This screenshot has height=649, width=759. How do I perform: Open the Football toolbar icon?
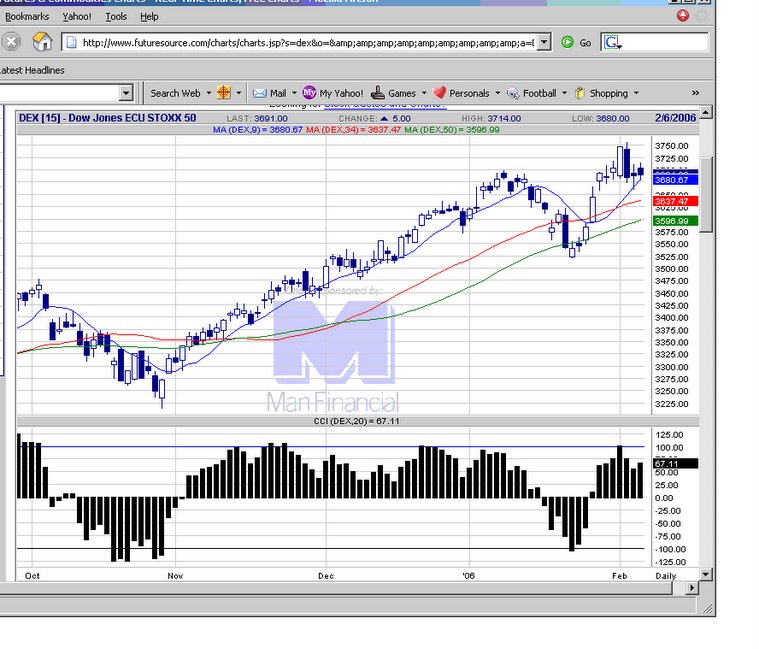[x=513, y=93]
